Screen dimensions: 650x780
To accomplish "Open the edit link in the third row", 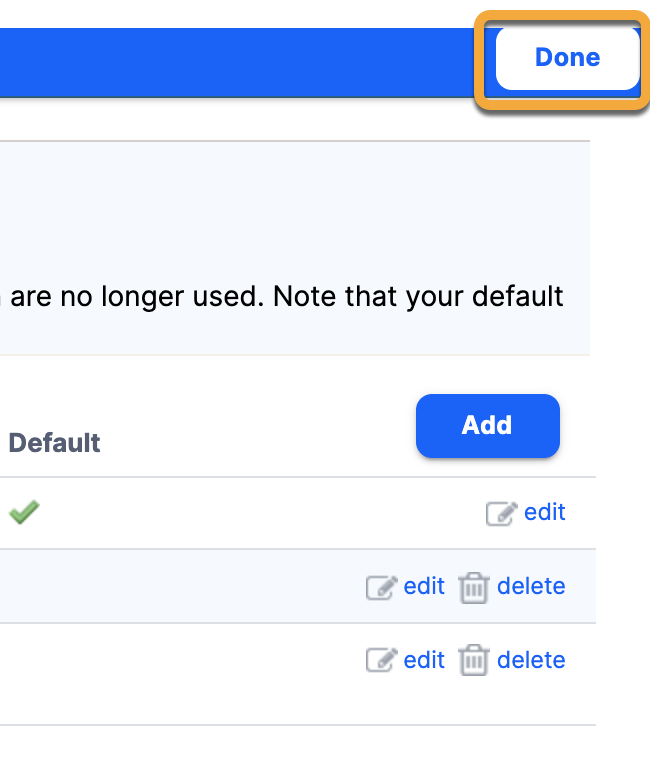I will tap(424, 660).
